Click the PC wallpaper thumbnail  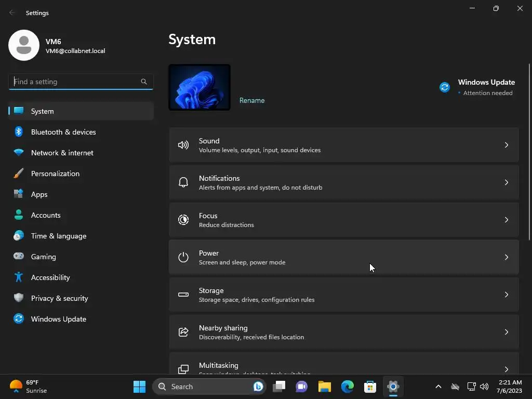click(x=199, y=87)
